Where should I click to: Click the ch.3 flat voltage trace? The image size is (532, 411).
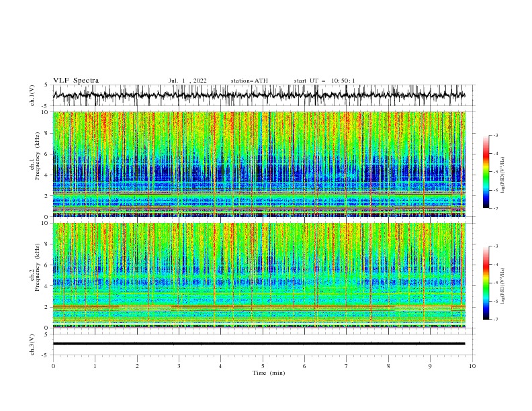coord(259,344)
